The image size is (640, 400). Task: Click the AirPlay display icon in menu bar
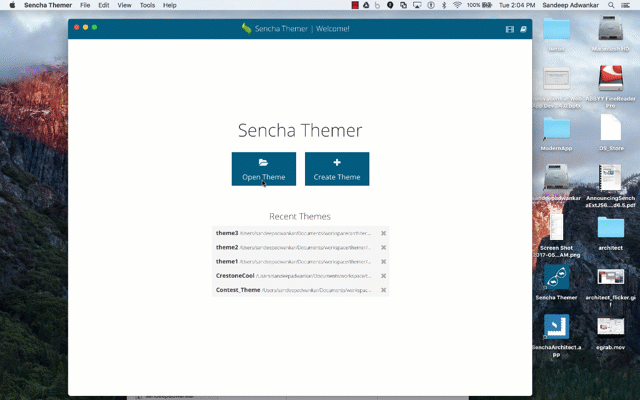pyautogui.click(x=417, y=5)
